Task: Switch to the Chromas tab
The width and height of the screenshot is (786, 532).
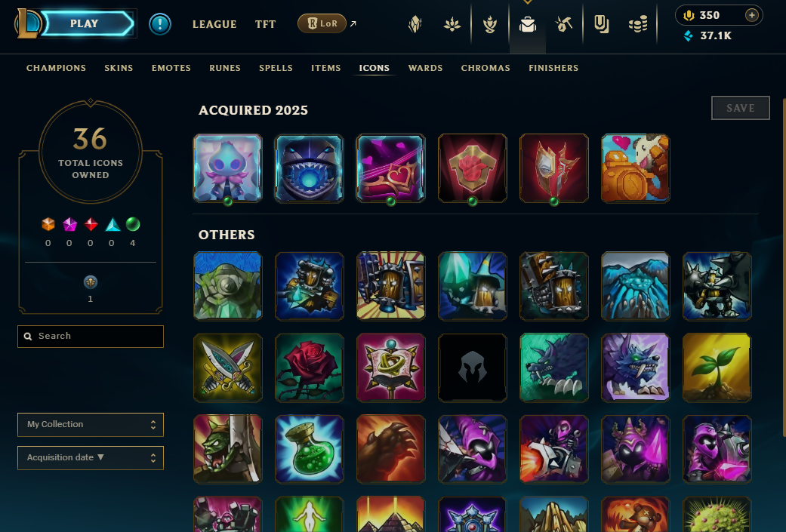Action: click(485, 68)
